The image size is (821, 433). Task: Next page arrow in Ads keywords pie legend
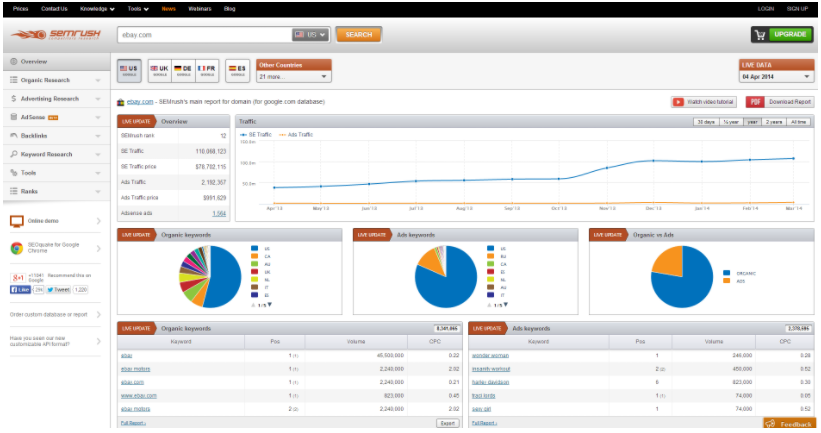pos(506,305)
